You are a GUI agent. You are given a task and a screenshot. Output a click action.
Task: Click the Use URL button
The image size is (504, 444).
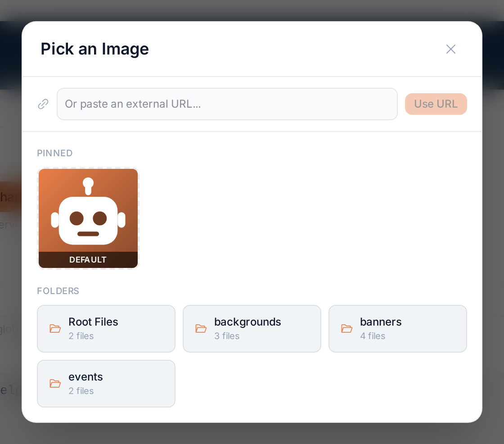436,104
